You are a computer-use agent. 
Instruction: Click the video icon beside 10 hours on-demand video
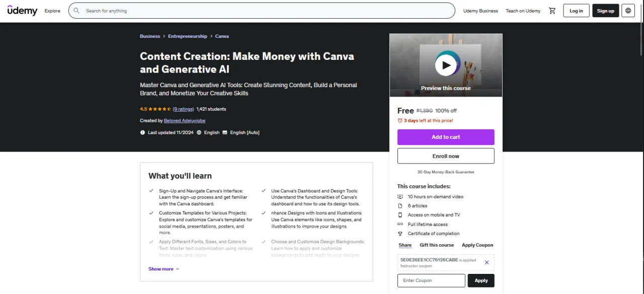pos(400,197)
